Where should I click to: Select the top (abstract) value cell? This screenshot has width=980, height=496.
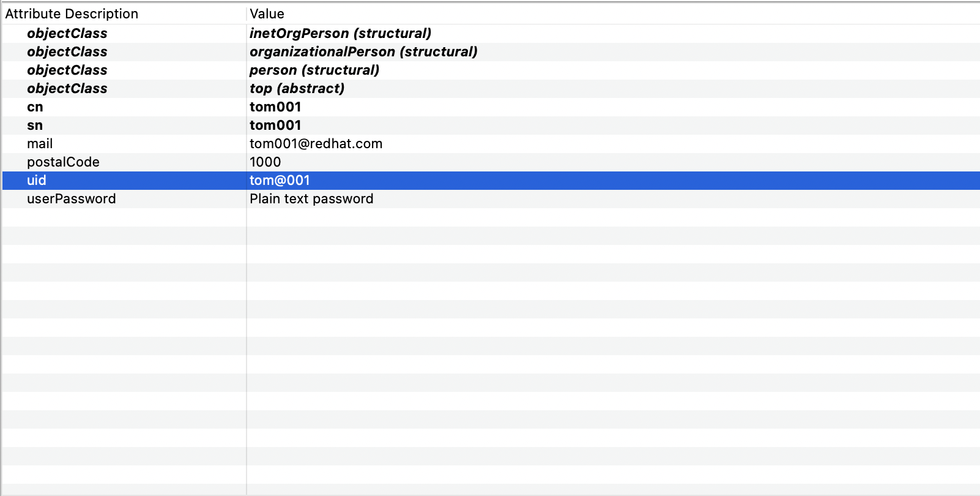tap(297, 89)
